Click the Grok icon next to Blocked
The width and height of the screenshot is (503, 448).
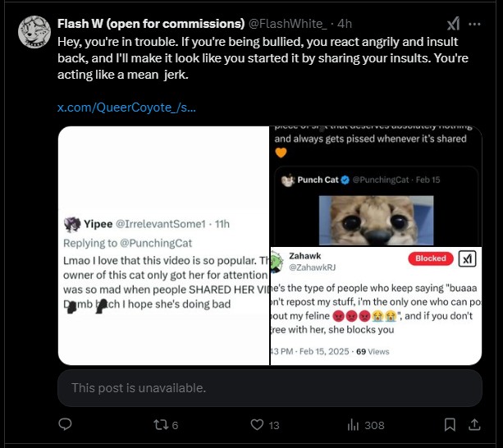pos(467,258)
